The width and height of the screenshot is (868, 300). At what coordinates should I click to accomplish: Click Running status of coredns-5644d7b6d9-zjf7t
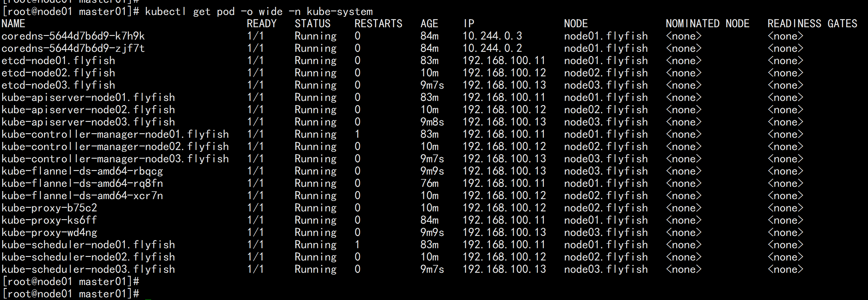point(315,48)
